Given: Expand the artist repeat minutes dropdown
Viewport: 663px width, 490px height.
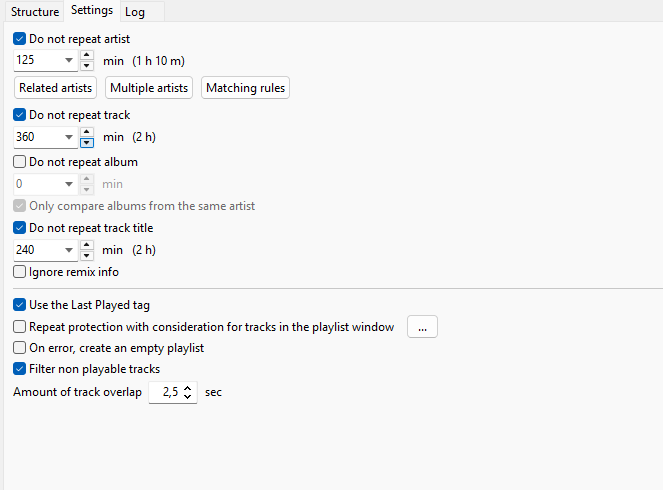Looking at the screenshot, I should tap(69, 61).
